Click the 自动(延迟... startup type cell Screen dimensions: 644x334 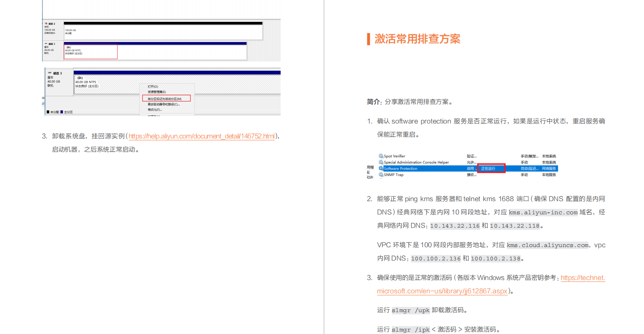pyautogui.click(x=529, y=169)
